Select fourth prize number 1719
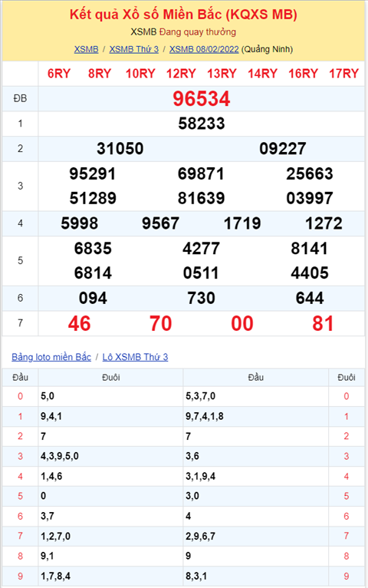 click(x=242, y=223)
